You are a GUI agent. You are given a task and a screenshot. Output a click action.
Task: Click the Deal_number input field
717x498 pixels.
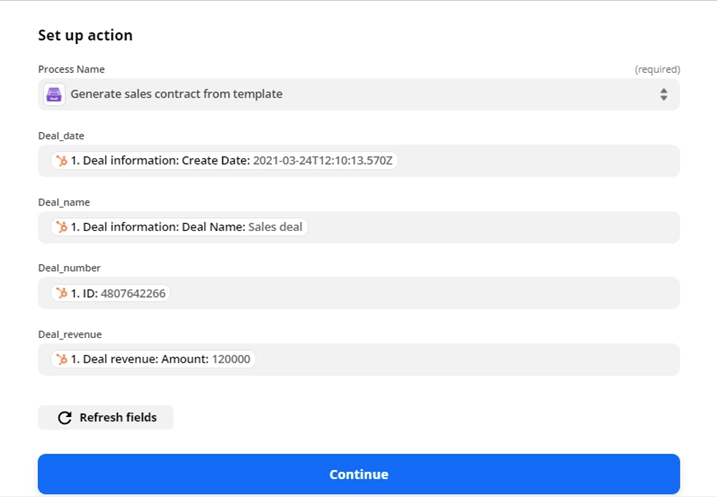point(358,293)
